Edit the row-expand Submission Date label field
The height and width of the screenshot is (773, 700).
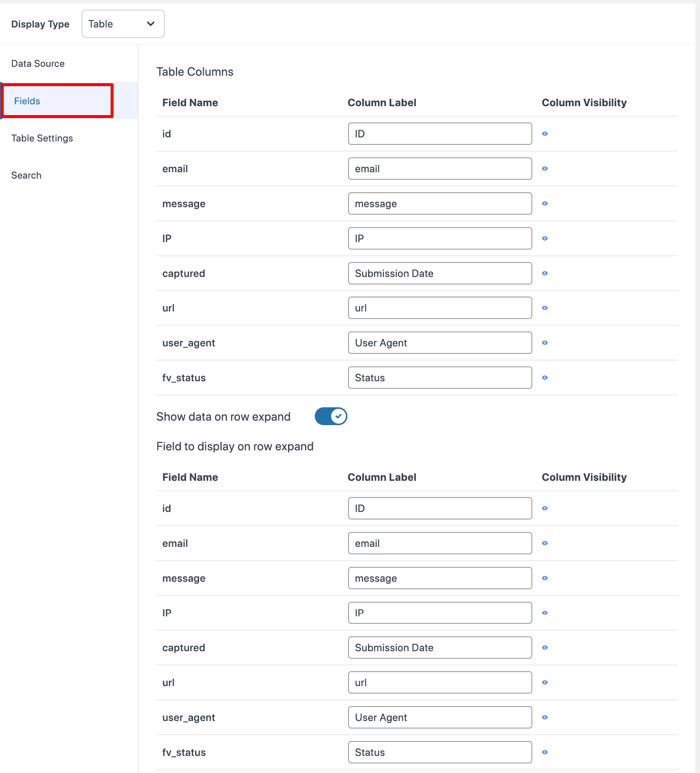point(440,648)
